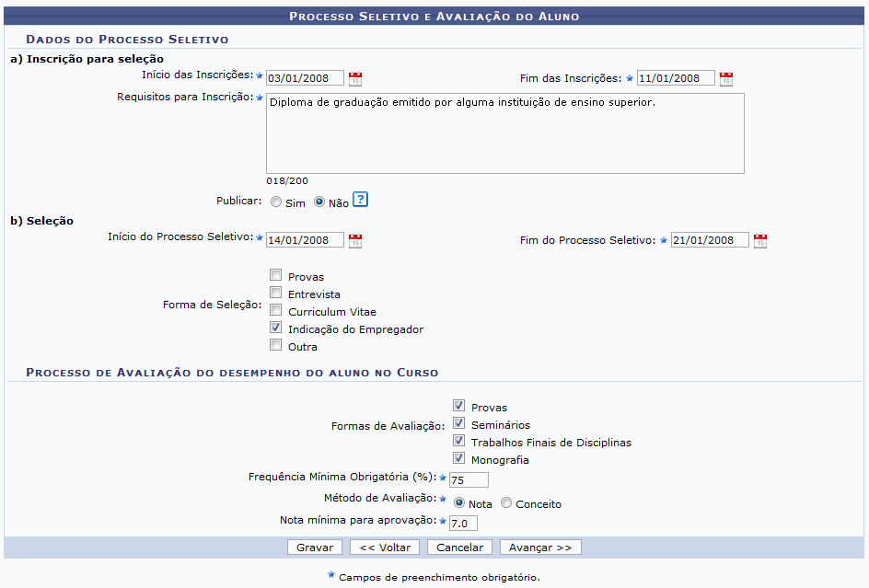Open calendar for Início do Processo Seletivo
This screenshot has width=869, height=588.
click(355, 241)
